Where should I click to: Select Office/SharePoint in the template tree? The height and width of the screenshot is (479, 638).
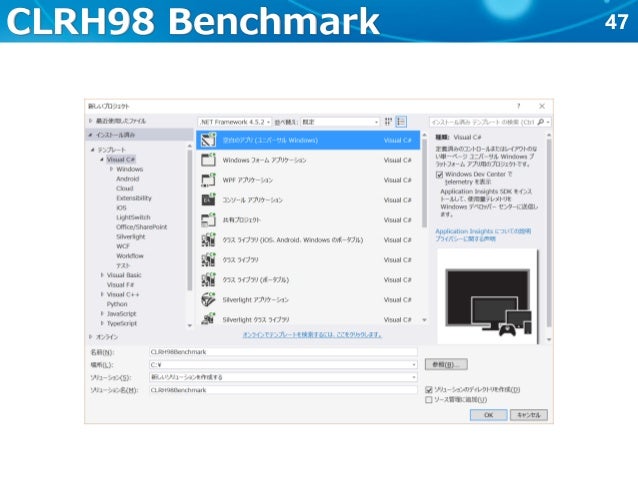pyautogui.click(x=142, y=227)
